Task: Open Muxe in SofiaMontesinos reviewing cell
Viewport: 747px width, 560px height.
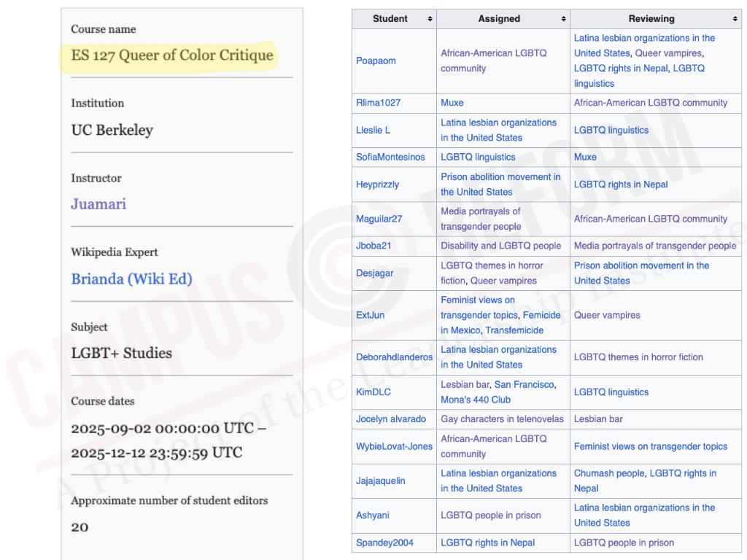Action: (x=585, y=157)
